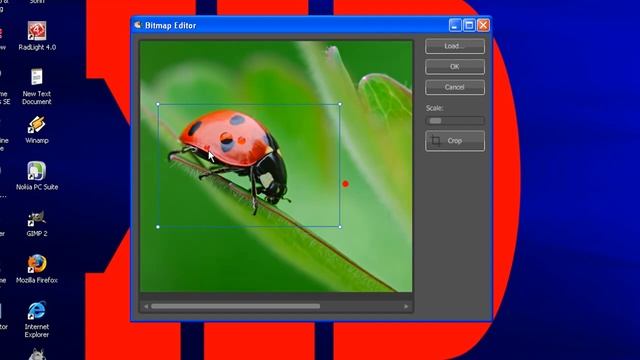Click the bottom-left crop selection handle
The height and width of the screenshot is (360, 640).
pos(158,227)
